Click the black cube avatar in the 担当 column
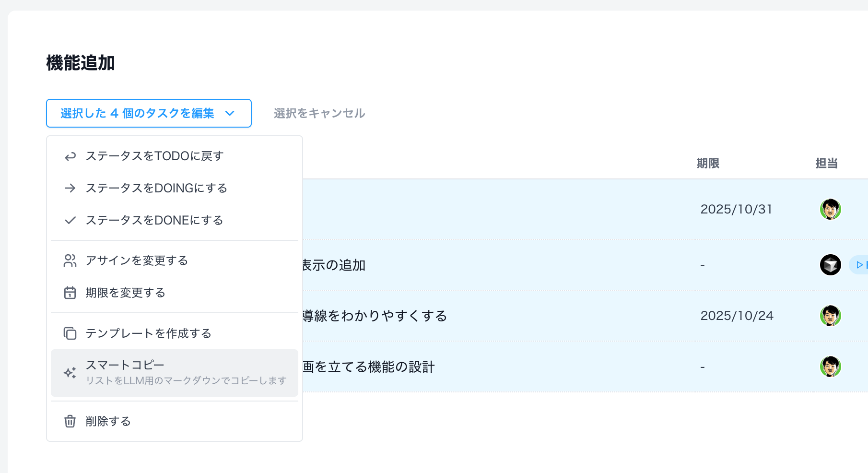The width and height of the screenshot is (868, 473). (x=830, y=264)
